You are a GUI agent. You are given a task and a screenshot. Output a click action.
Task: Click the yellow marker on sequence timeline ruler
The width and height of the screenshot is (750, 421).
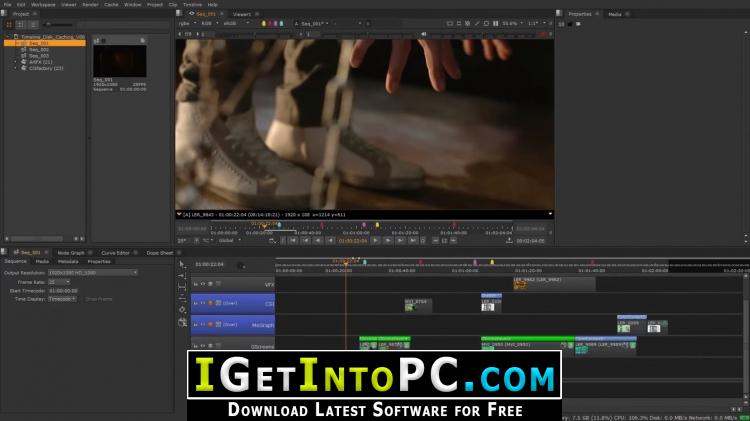pos(492,262)
